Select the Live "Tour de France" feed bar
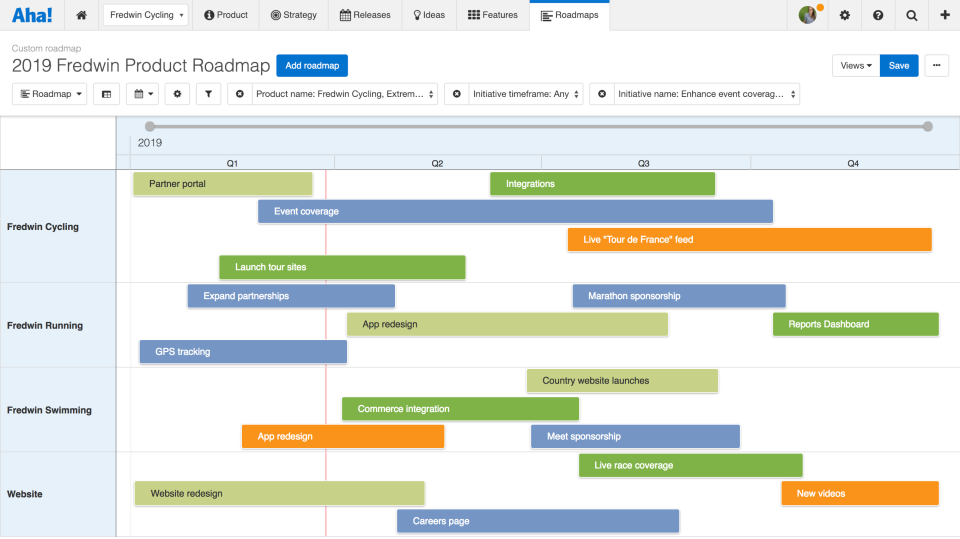 (749, 240)
